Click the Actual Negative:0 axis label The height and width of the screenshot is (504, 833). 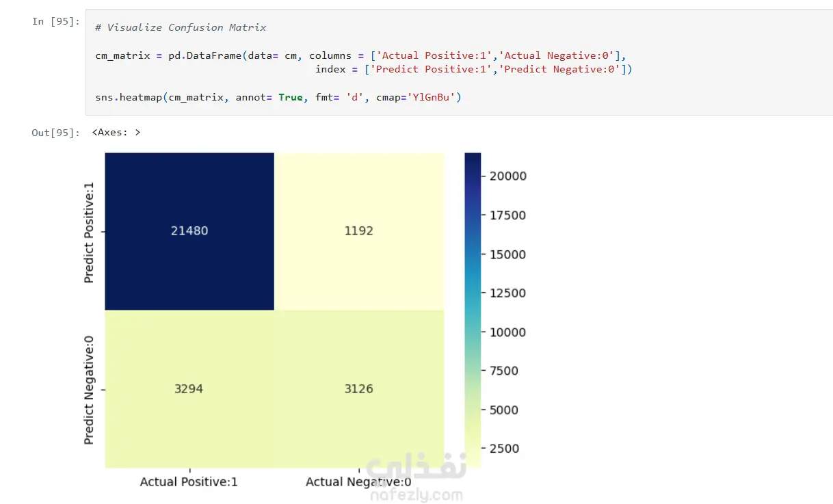point(359,482)
